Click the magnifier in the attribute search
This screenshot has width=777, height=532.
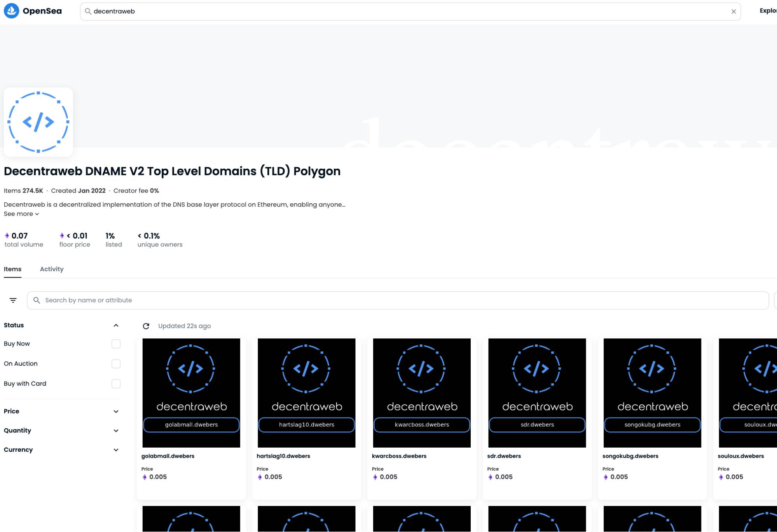(37, 300)
